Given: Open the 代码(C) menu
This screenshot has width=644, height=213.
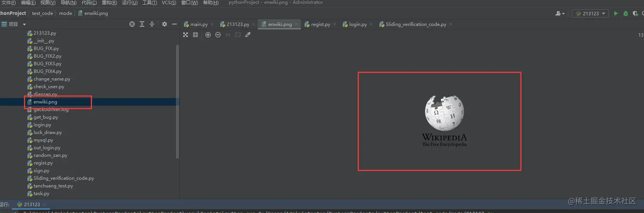Looking at the screenshot, I should point(89,3).
